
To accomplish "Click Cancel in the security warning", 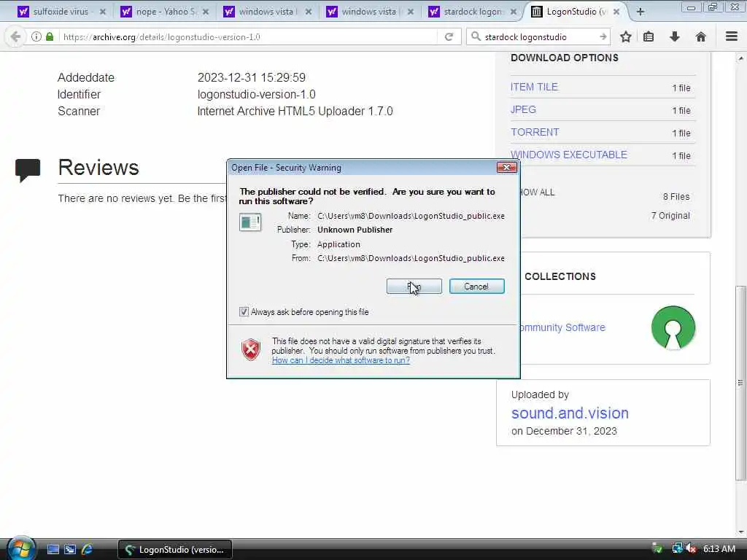I will (476, 286).
